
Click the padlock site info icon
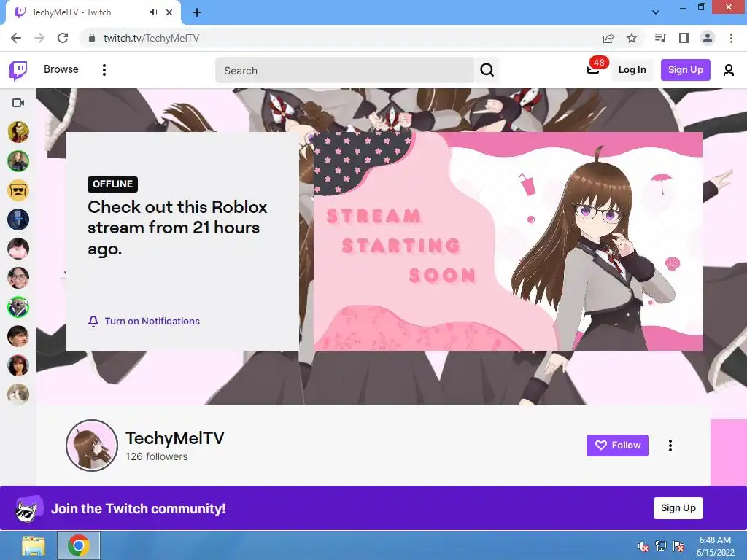pos(92,38)
